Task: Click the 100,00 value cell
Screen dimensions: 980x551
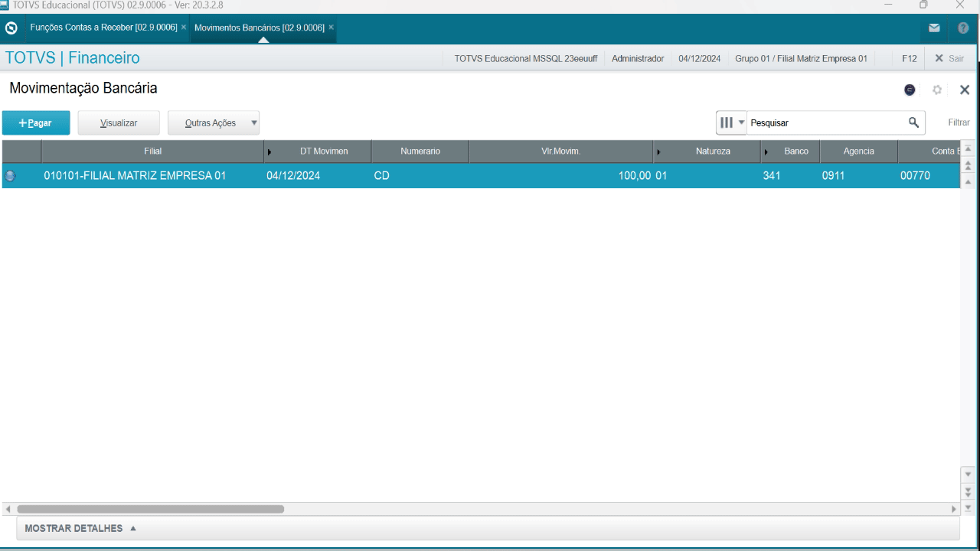Action: coord(561,175)
